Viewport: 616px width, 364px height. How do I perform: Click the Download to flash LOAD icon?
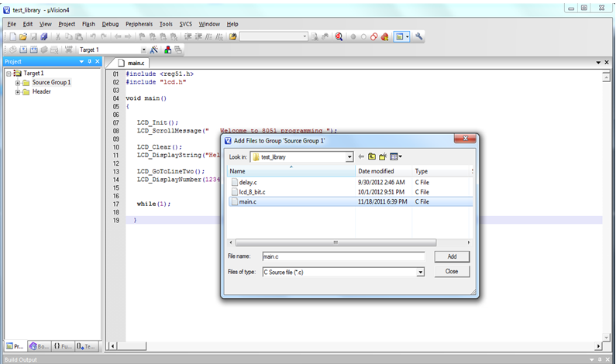coord(69,50)
